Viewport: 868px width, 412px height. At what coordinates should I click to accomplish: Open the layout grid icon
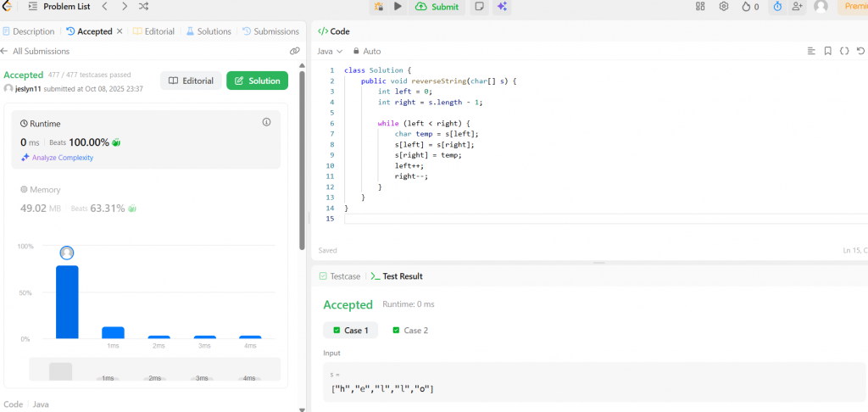pyautogui.click(x=700, y=7)
